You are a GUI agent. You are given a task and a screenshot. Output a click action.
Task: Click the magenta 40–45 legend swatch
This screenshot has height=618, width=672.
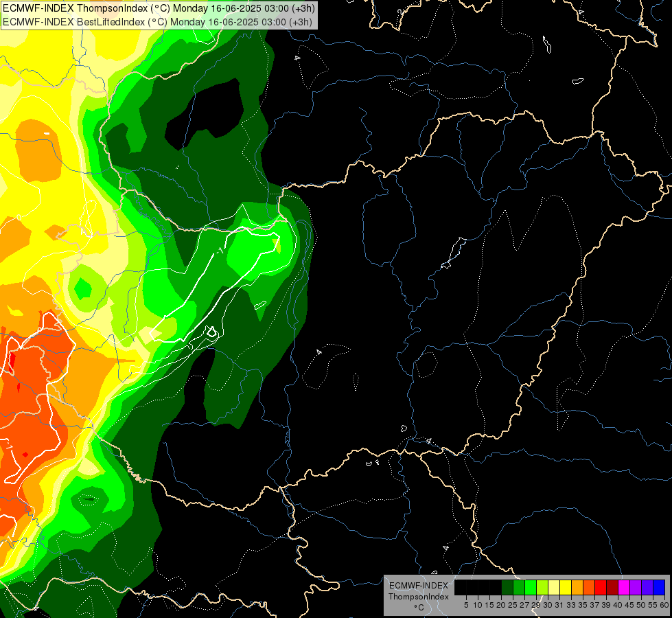(x=624, y=587)
